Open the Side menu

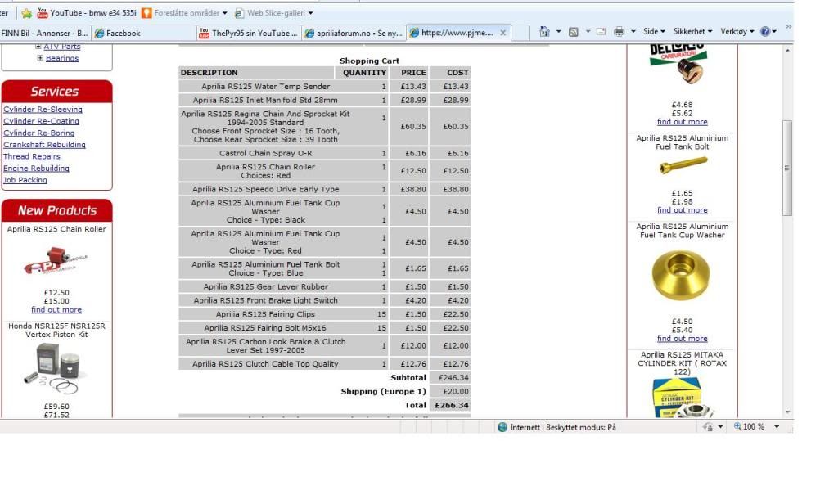654,32
